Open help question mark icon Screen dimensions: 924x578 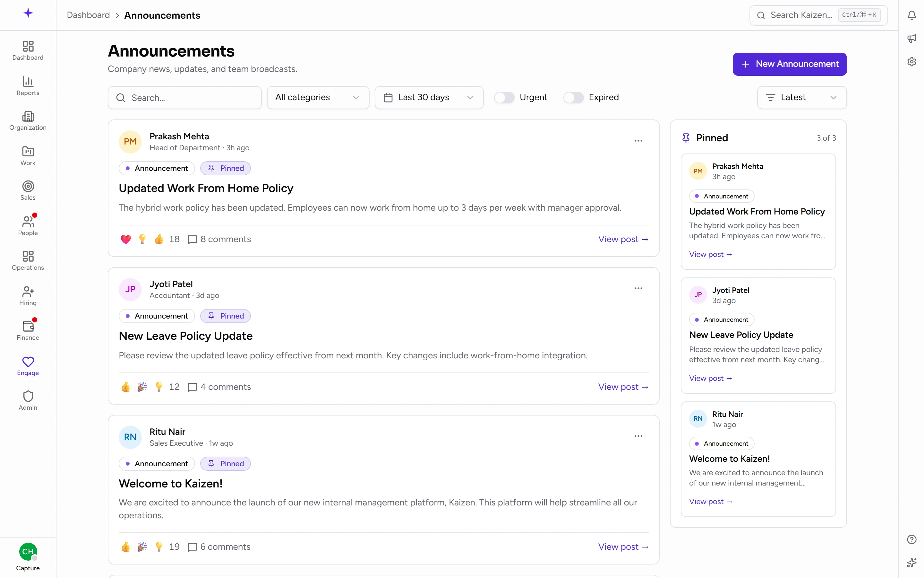[911, 539]
